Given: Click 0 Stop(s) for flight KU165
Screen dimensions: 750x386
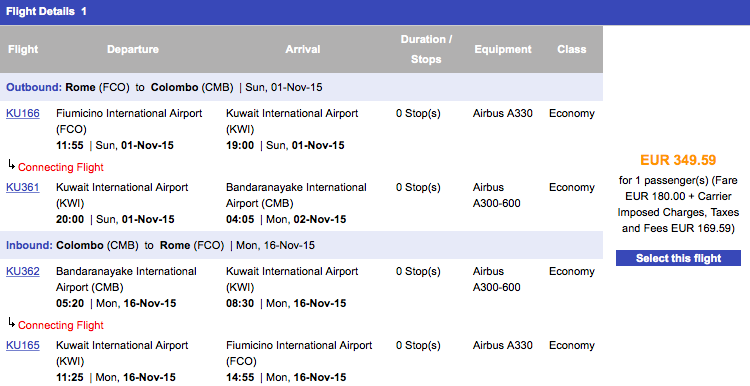Looking at the screenshot, I should click(418, 345).
